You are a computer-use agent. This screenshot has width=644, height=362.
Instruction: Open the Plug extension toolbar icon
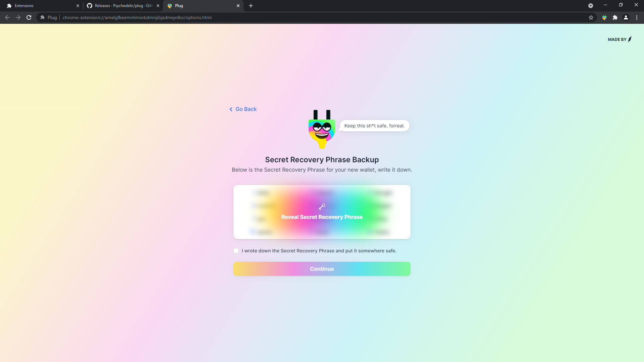604,17
